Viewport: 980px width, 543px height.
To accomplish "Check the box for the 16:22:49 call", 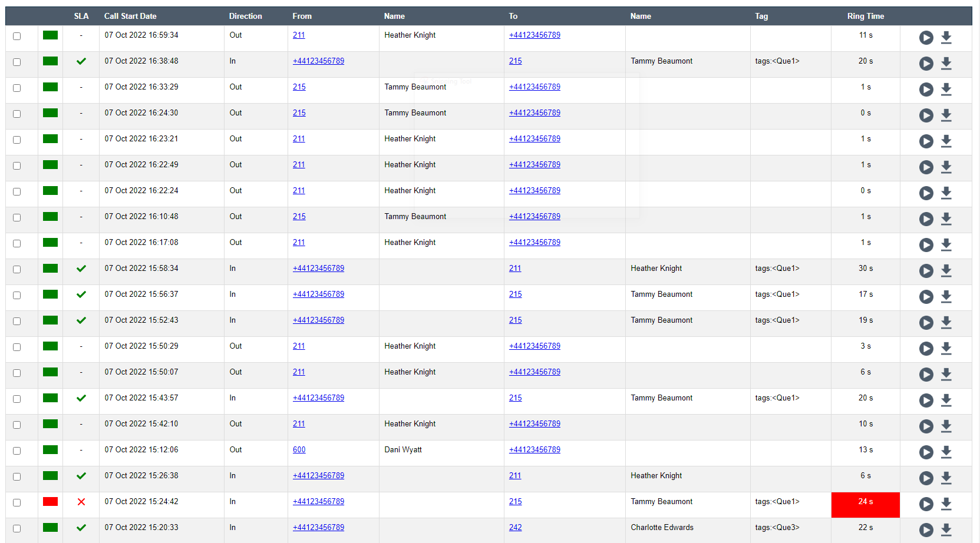I will [x=17, y=165].
